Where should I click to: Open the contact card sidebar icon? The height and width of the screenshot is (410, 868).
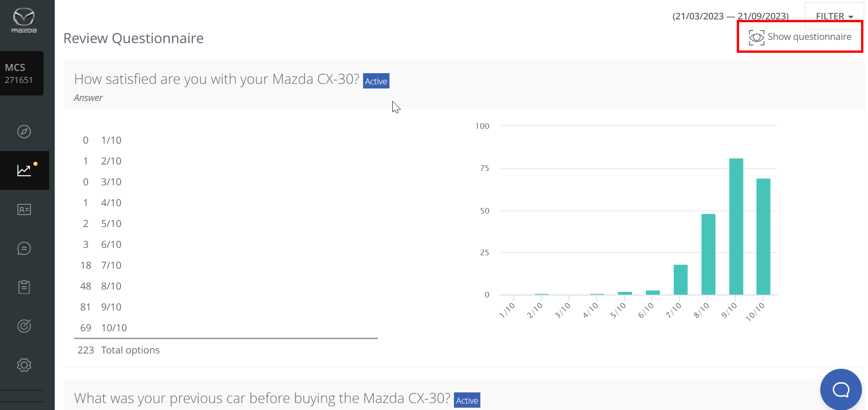(x=24, y=209)
